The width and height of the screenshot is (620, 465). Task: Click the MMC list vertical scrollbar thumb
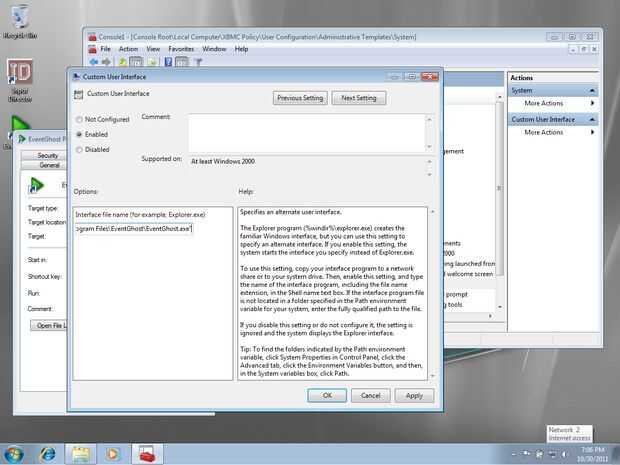(499, 189)
